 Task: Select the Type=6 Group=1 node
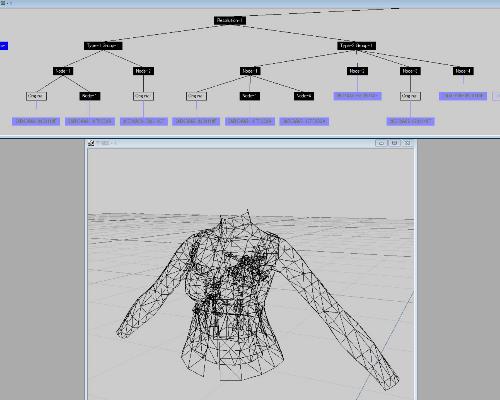tap(357, 46)
